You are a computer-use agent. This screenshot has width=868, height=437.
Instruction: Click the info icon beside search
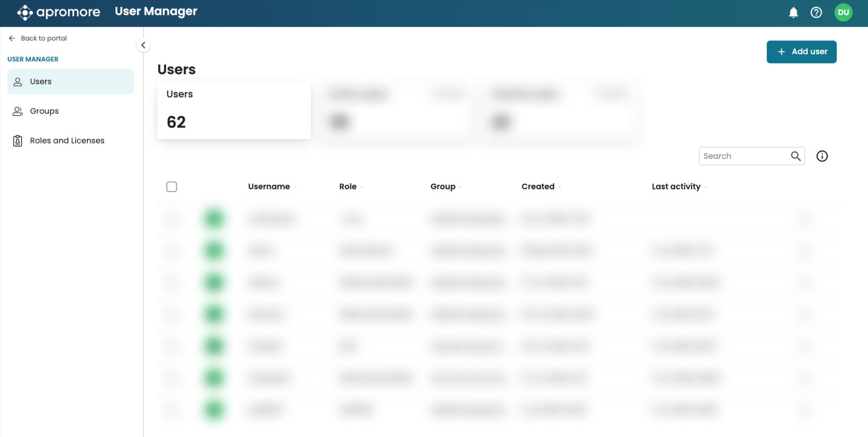coord(822,156)
